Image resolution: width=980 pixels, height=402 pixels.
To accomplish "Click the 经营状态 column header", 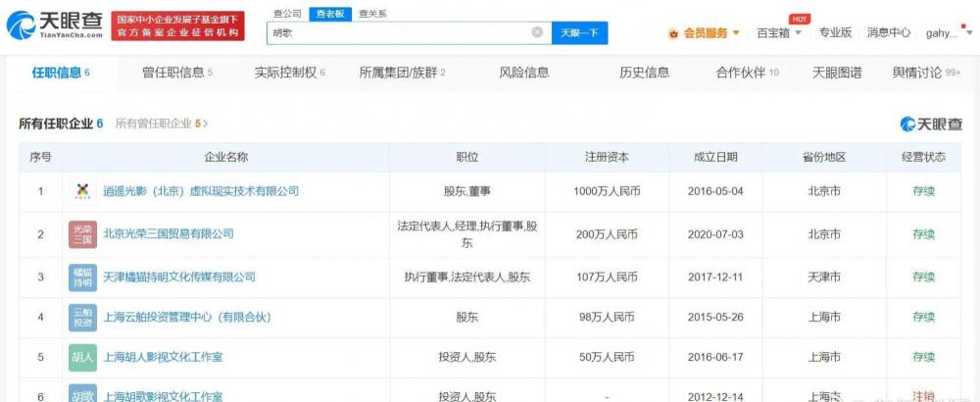I will click(923, 158).
